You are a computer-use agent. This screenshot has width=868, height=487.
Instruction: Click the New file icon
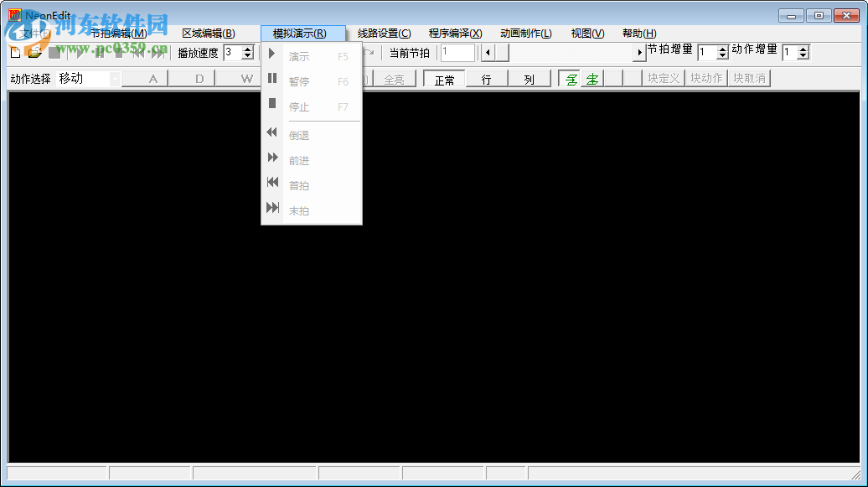14,52
